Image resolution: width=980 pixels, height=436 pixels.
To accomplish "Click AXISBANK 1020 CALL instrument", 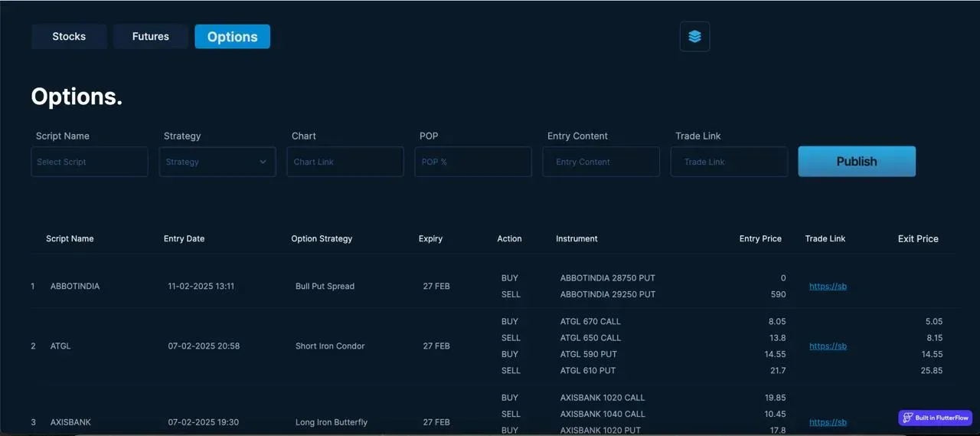I will 603,398.
